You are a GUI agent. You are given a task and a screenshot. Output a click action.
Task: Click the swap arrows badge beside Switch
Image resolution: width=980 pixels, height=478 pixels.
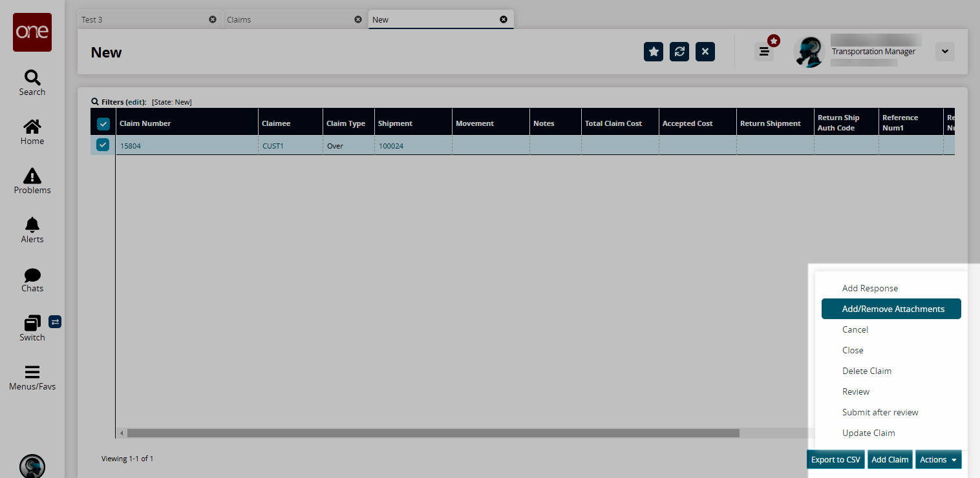coord(55,321)
